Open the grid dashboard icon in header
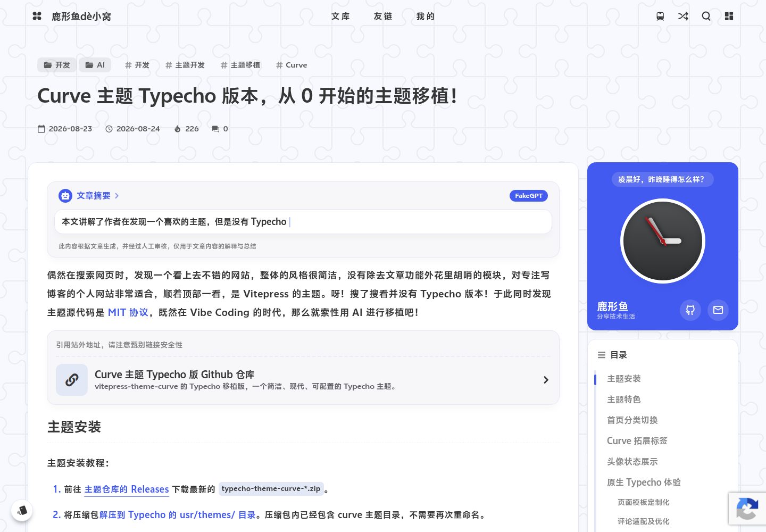 729,16
